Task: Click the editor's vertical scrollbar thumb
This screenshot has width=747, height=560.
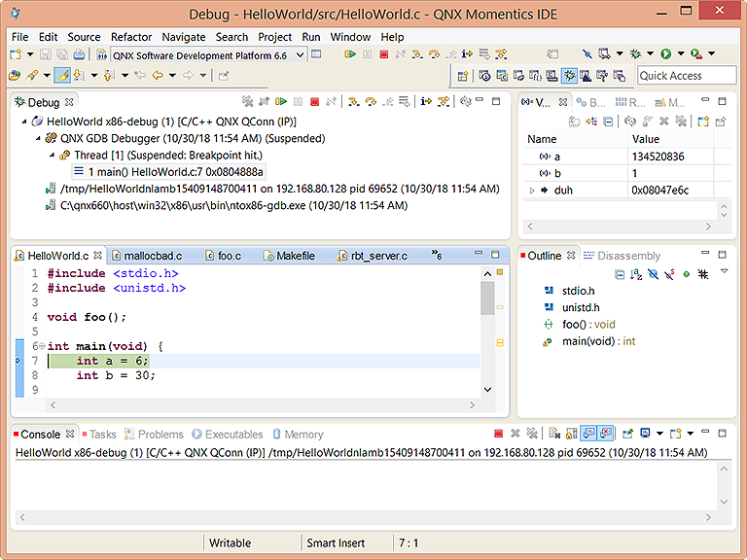Action: tap(487, 297)
